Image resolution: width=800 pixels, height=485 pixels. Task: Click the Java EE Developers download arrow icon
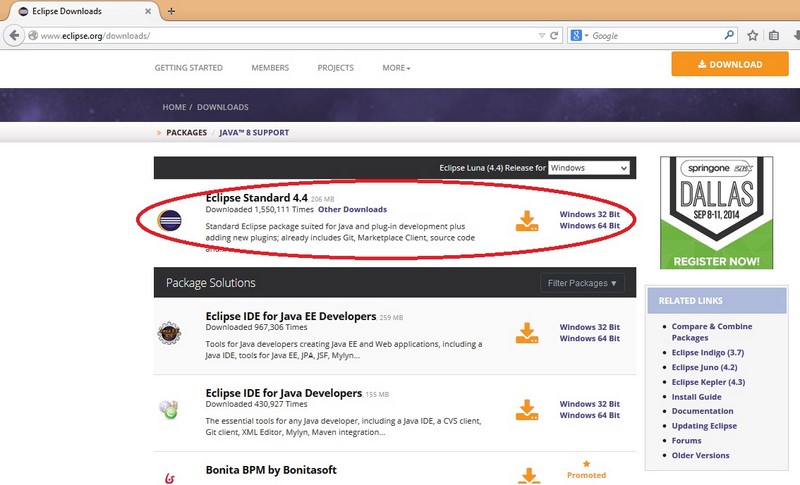point(527,333)
